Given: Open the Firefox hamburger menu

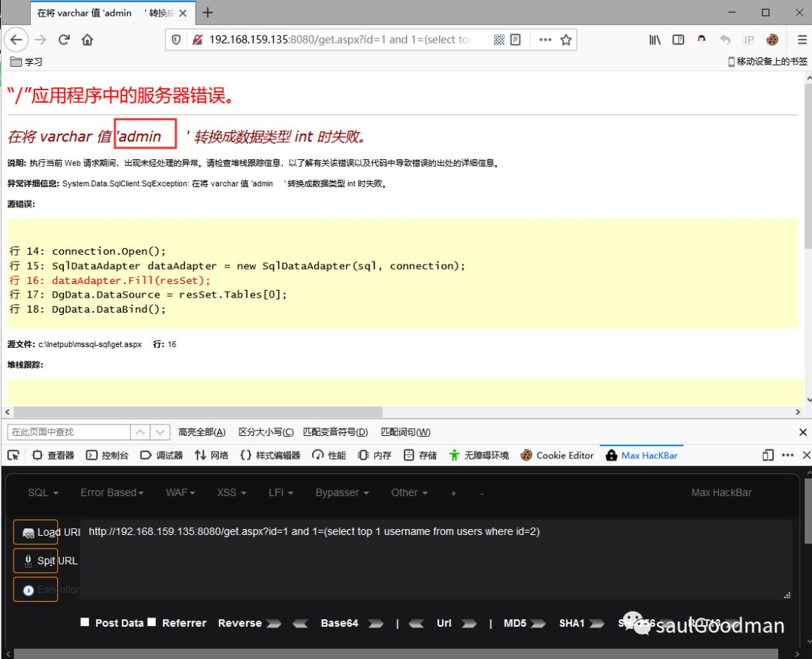Looking at the screenshot, I should point(801,40).
